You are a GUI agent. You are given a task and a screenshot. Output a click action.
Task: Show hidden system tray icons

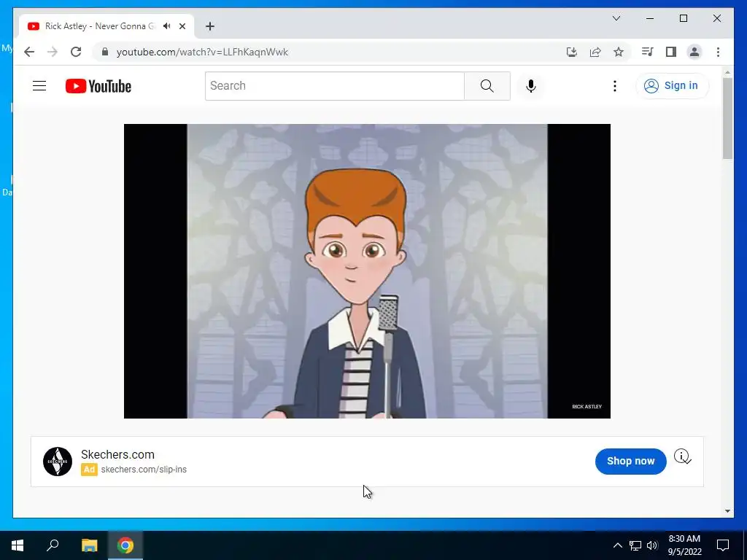tap(617, 545)
